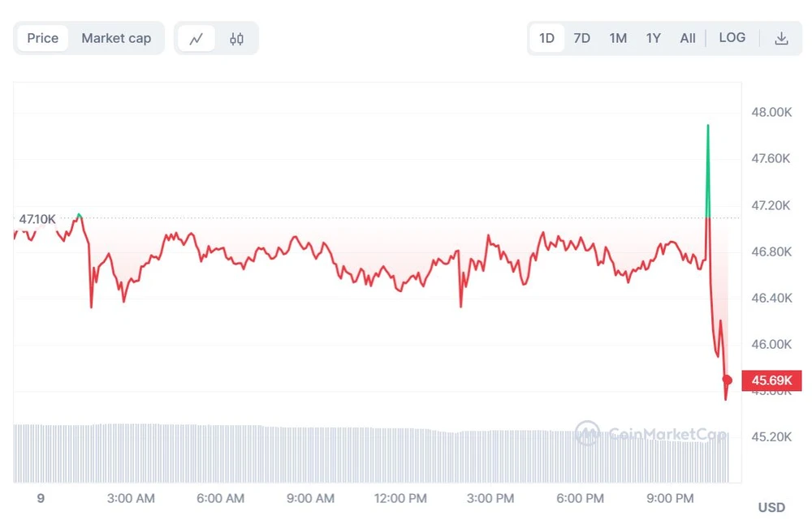The image size is (812, 520).
Task: Switch to the 1Y tab
Action: [x=654, y=37]
